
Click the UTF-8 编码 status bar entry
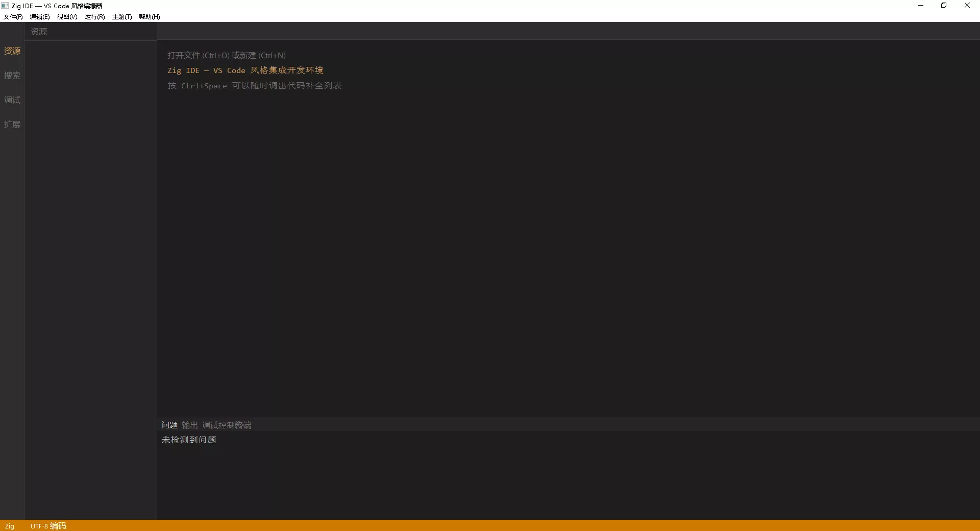click(48, 526)
